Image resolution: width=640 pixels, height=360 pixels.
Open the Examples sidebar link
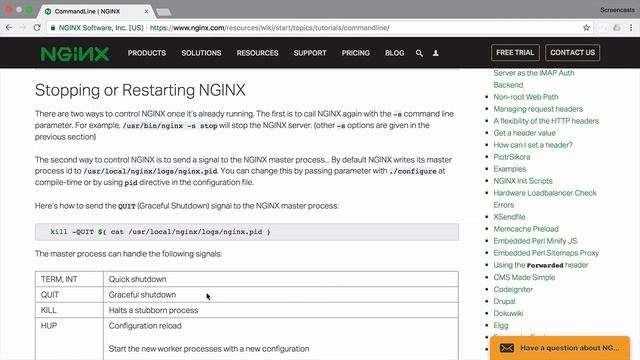click(509, 169)
